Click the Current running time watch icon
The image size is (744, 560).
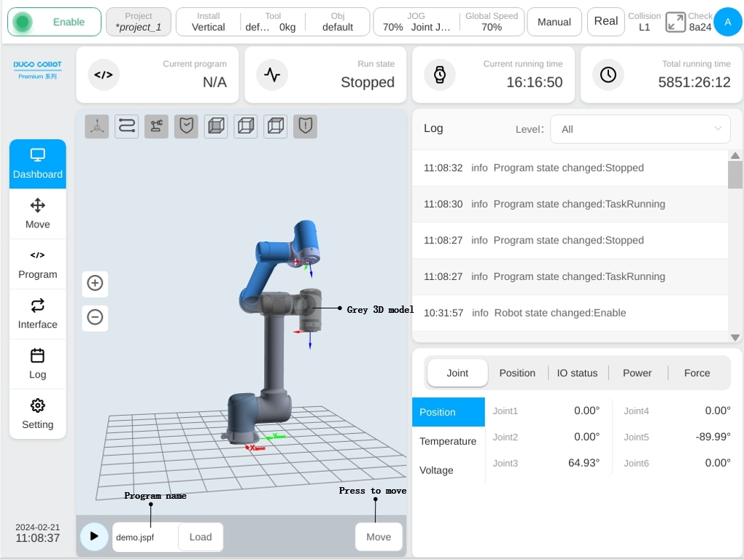coord(440,74)
